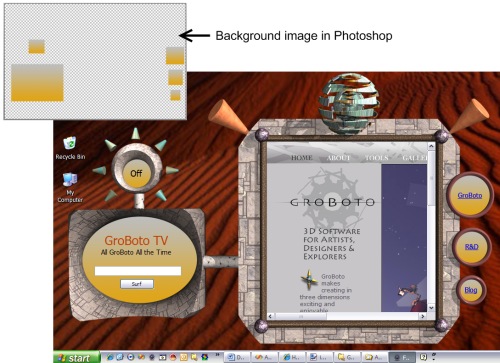
Task: Switch to the L.. taskbar window
Action: tap(319, 358)
